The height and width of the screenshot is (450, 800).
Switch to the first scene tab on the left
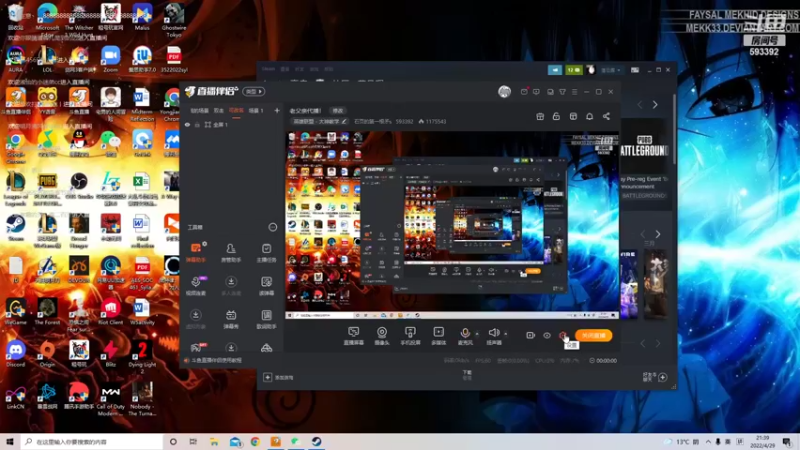(x=199, y=110)
